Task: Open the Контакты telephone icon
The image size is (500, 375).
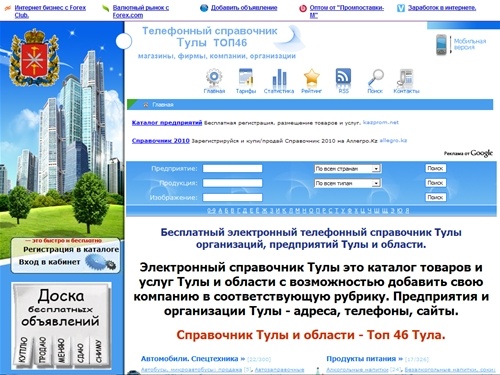Action: point(406,77)
